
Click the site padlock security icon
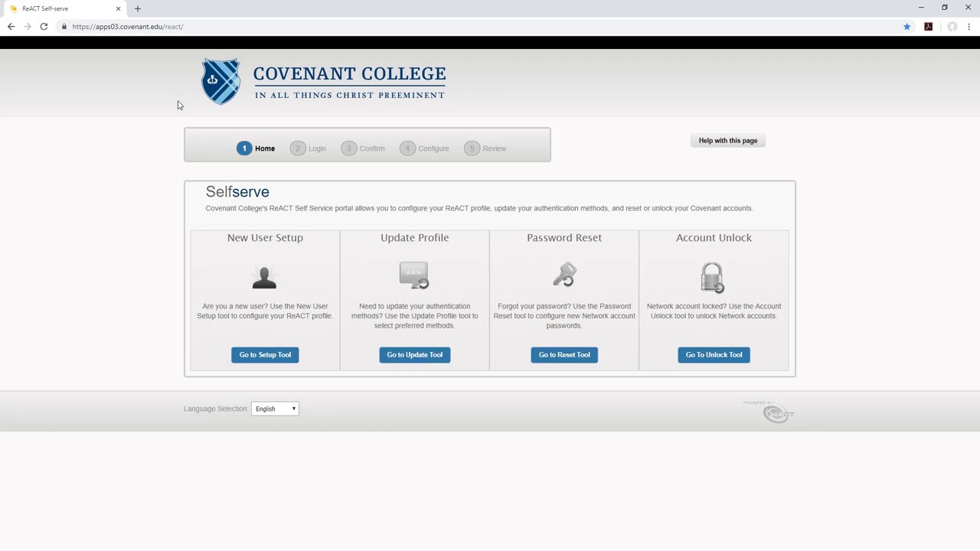click(65, 27)
